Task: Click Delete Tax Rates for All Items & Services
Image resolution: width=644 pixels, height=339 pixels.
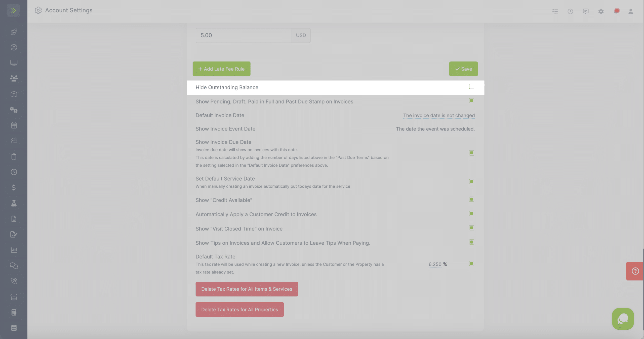Action: (x=247, y=289)
